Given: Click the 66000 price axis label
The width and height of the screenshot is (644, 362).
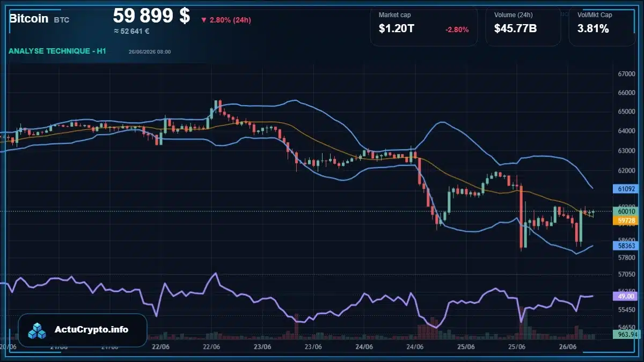Looking at the screenshot, I should pyautogui.click(x=626, y=93).
